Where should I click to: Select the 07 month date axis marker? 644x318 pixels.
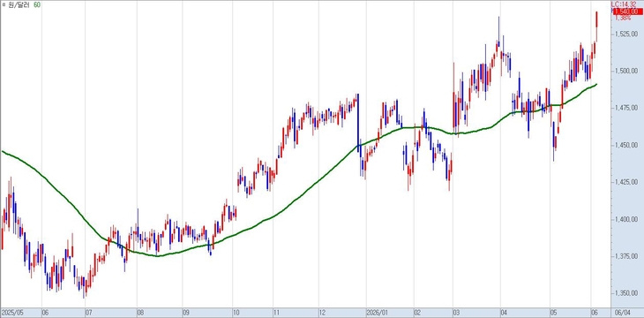88,312
